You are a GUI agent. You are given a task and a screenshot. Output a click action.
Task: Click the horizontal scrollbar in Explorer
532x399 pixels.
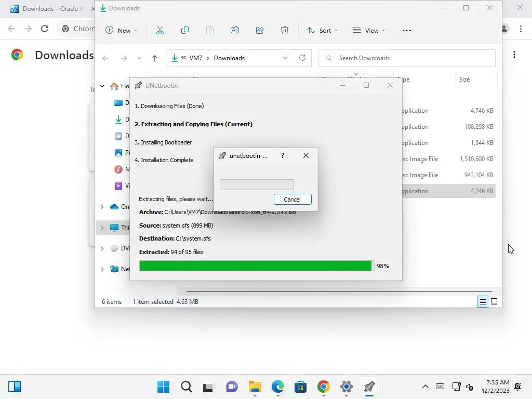pyautogui.click(x=339, y=291)
